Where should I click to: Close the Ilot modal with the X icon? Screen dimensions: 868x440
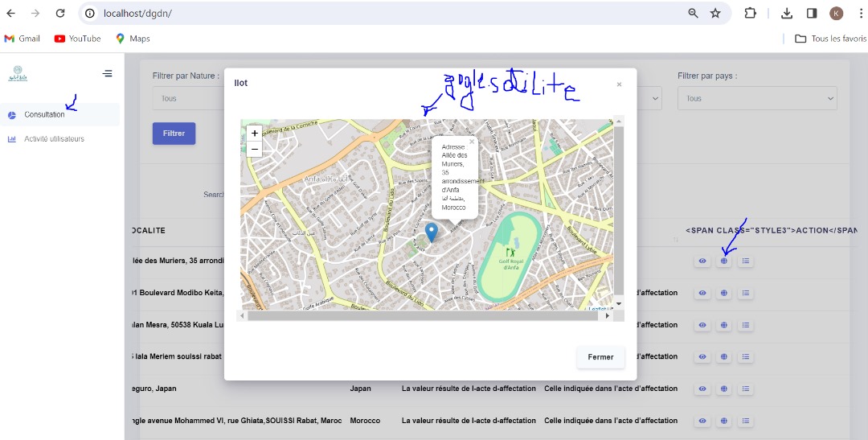point(619,84)
